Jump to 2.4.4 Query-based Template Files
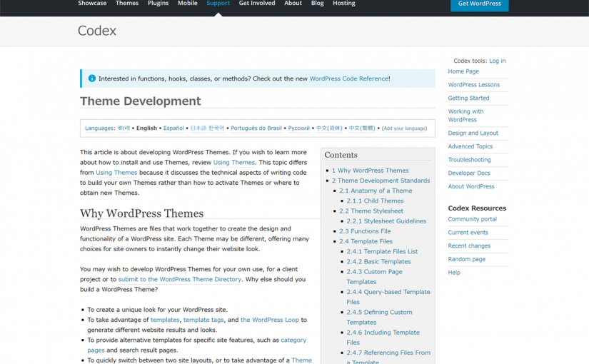This screenshot has width=589, height=364. (x=388, y=297)
